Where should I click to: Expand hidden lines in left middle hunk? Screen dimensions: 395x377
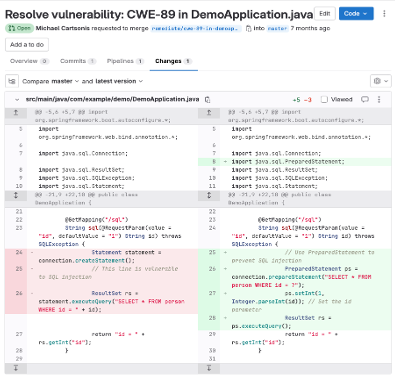16,195
